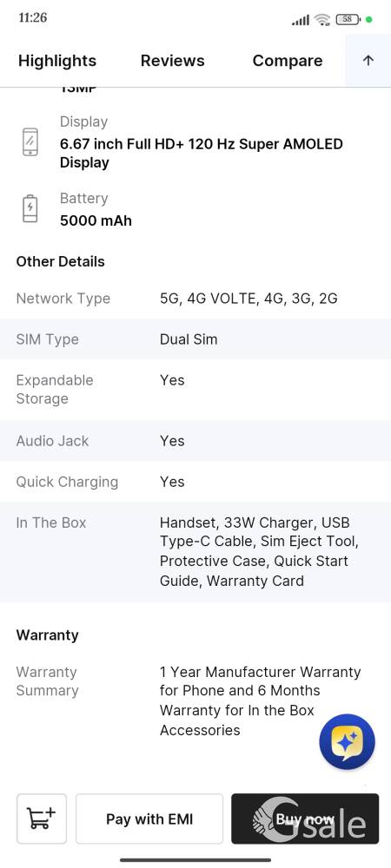
Task: Tap the In The Box contents text
Action: 259,551
